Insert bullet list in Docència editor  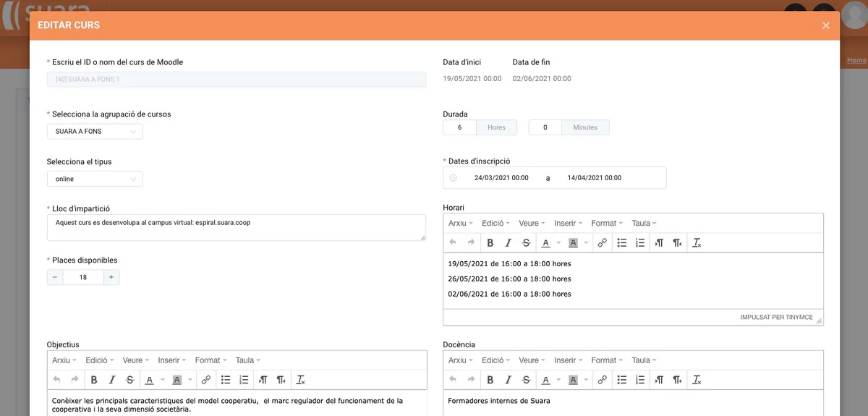click(622, 380)
